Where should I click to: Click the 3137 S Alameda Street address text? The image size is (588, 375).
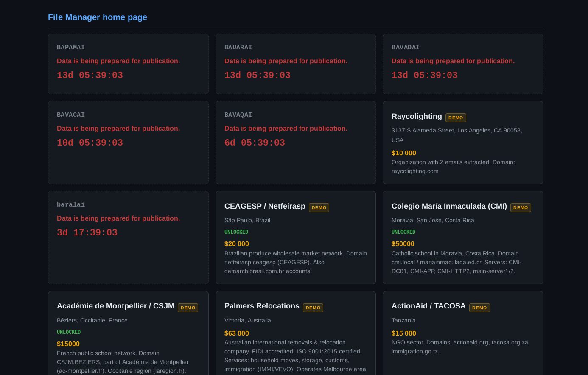457,135
